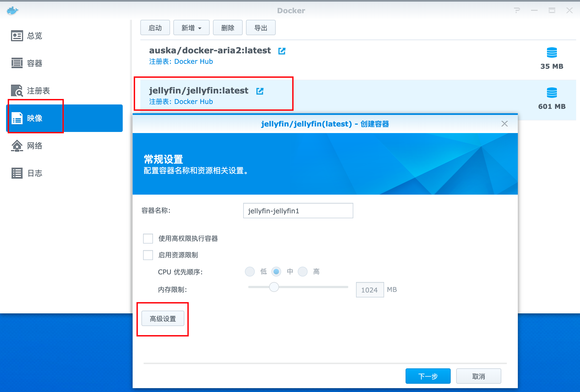Click the 删除 delete button

coord(228,28)
